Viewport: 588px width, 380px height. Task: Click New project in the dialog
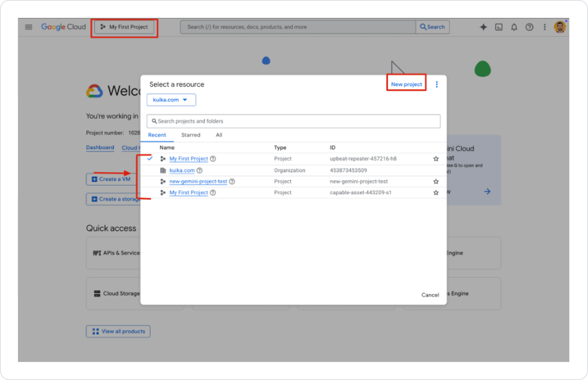(x=406, y=84)
